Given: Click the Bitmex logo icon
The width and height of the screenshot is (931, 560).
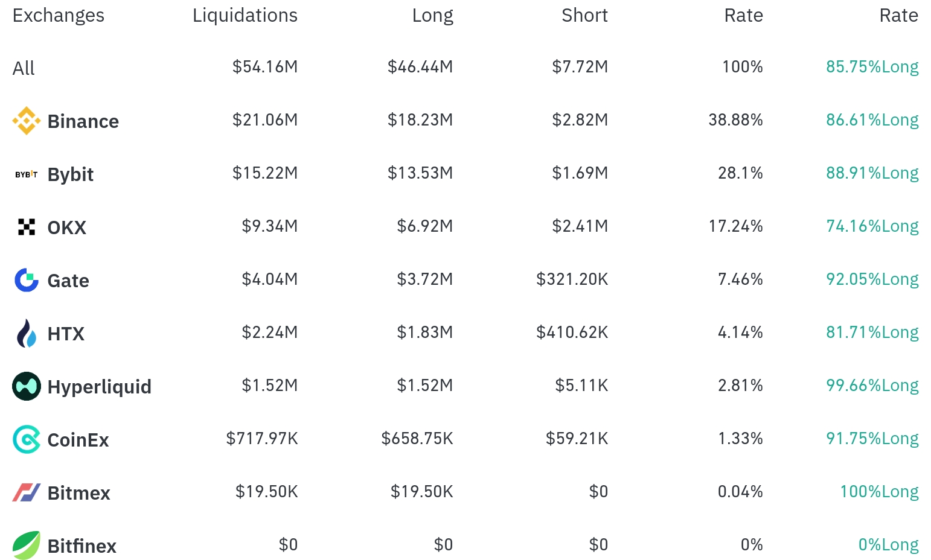Looking at the screenshot, I should 27,492.
